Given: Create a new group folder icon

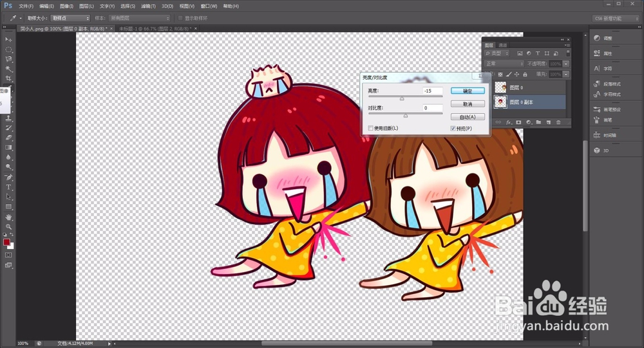Looking at the screenshot, I should coord(538,122).
